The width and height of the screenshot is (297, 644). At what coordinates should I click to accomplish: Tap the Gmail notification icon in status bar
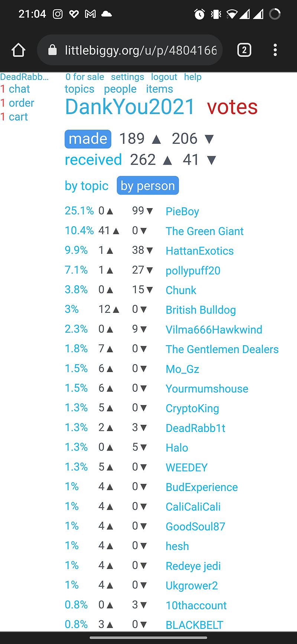coord(90,14)
